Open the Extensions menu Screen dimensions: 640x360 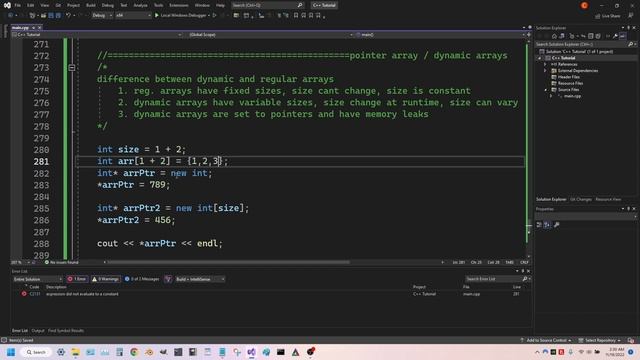pyautogui.click(x=179, y=5)
